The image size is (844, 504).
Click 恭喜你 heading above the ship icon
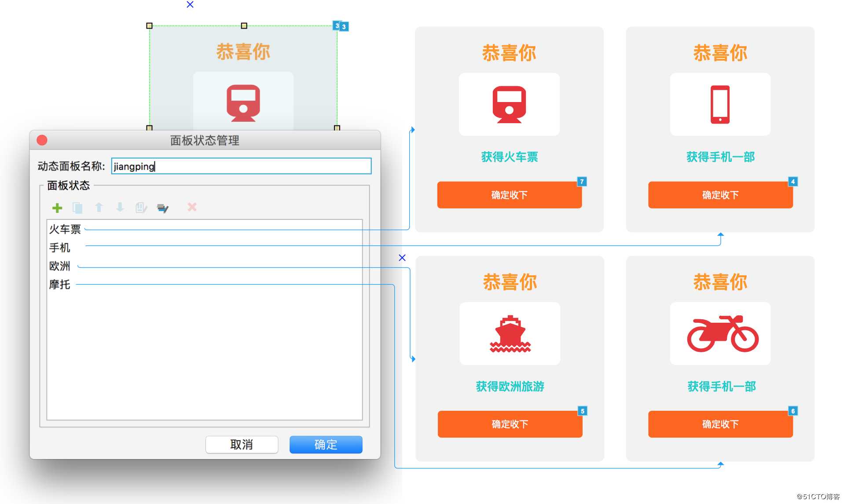510,281
